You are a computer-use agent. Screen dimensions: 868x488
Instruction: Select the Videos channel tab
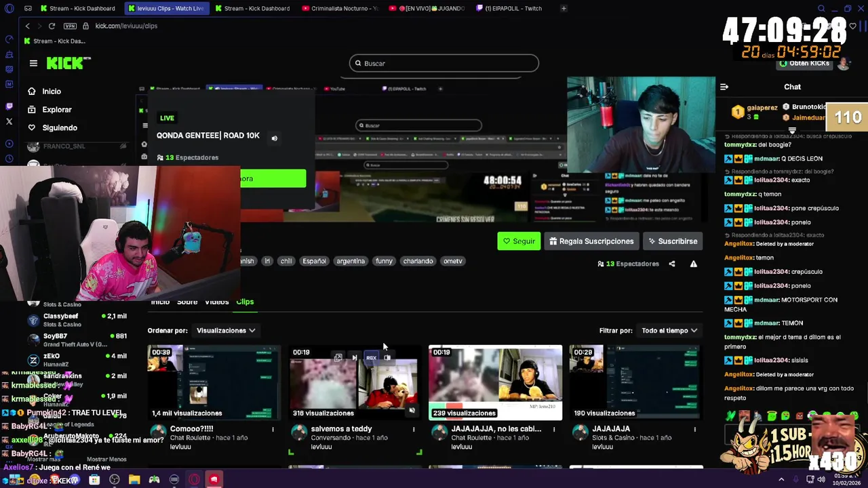pyautogui.click(x=216, y=302)
